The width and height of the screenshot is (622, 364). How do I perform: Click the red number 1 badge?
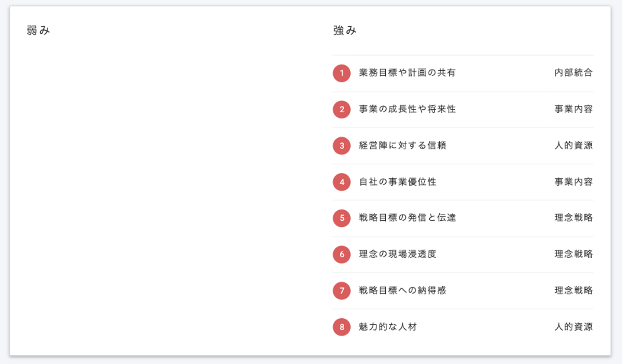342,73
